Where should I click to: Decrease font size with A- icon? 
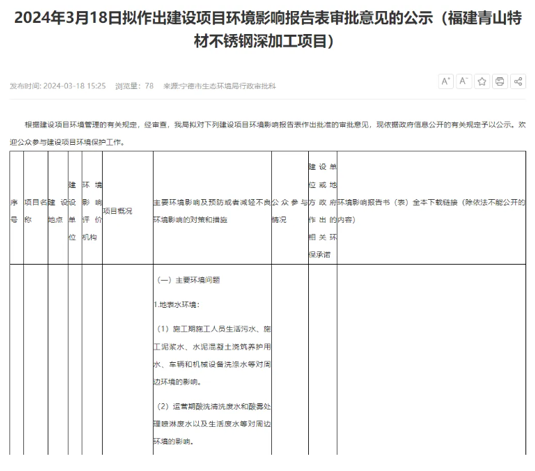point(464,81)
